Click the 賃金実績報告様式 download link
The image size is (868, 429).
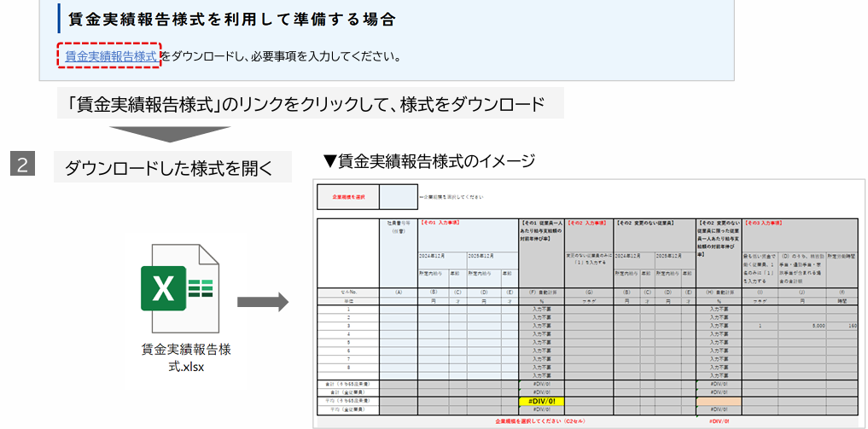(x=111, y=57)
